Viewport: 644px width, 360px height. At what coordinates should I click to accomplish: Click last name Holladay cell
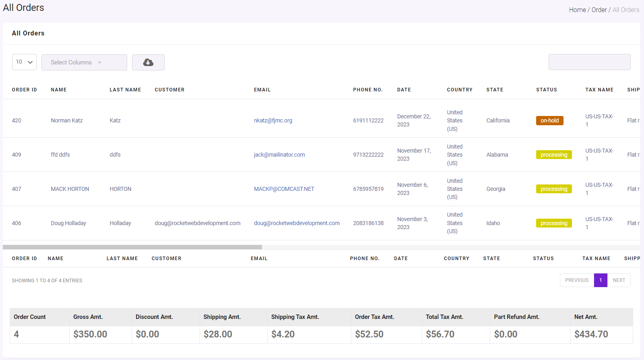tap(120, 223)
